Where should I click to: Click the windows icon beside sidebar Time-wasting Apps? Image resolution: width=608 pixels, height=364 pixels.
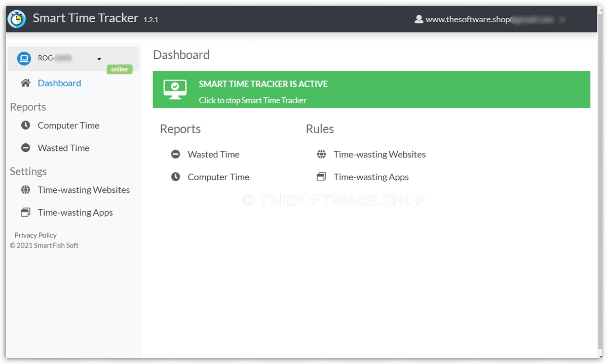point(25,213)
